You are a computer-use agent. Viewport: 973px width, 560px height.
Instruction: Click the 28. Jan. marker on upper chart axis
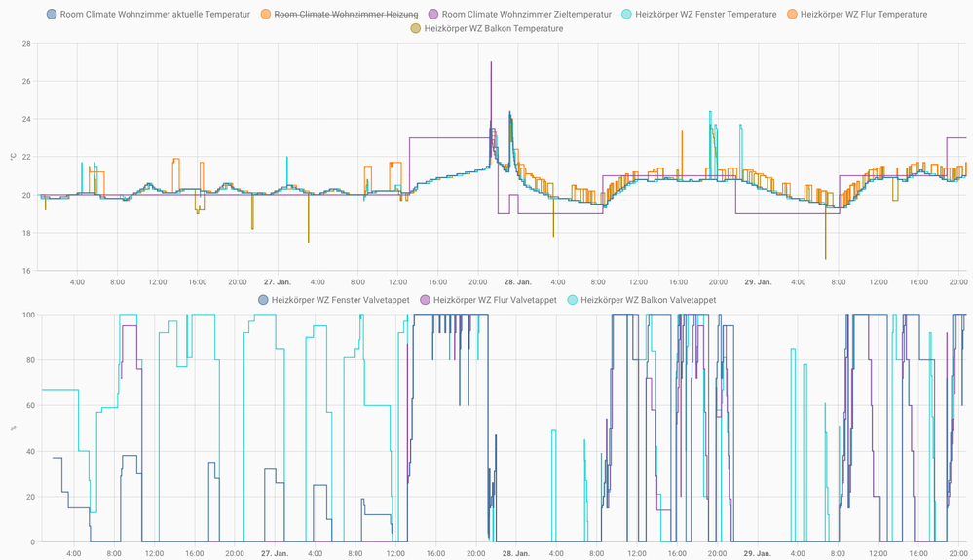click(x=517, y=282)
